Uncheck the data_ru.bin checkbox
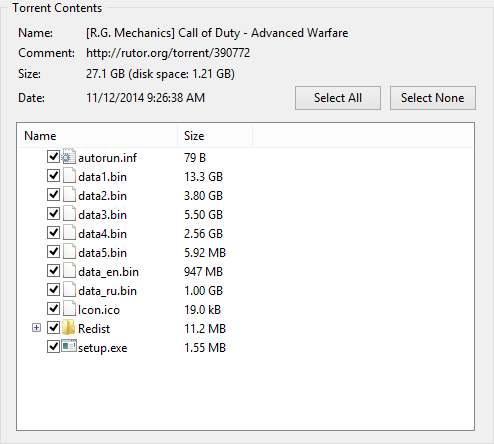Screen dimensions: 494x444 click(x=53, y=290)
